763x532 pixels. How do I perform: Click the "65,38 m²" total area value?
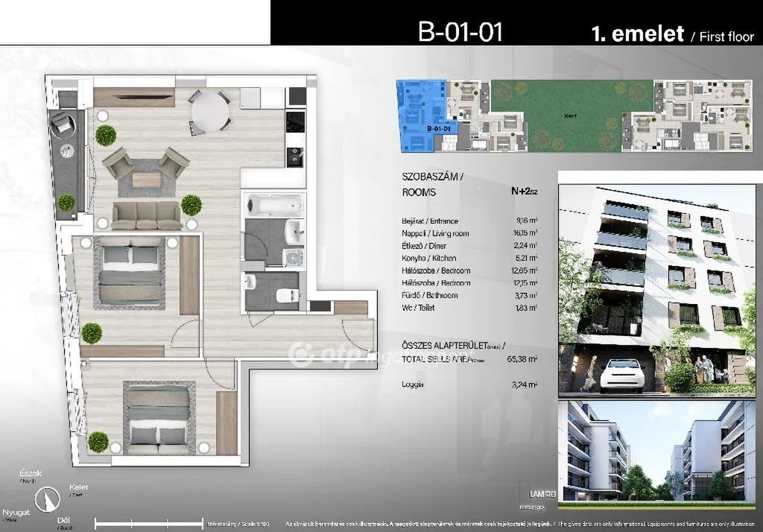(x=522, y=359)
